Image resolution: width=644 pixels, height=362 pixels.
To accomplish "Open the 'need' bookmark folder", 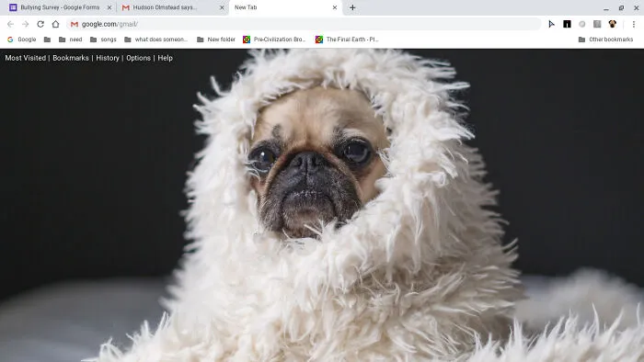I will click(70, 40).
